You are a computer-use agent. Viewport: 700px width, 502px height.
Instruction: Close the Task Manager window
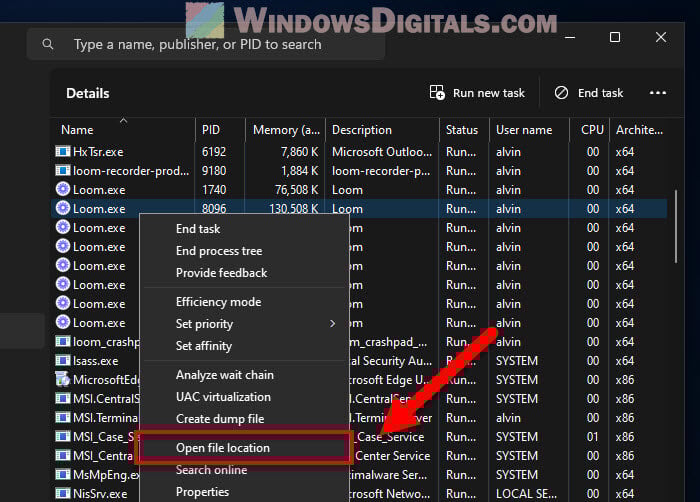click(x=661, y=37)
